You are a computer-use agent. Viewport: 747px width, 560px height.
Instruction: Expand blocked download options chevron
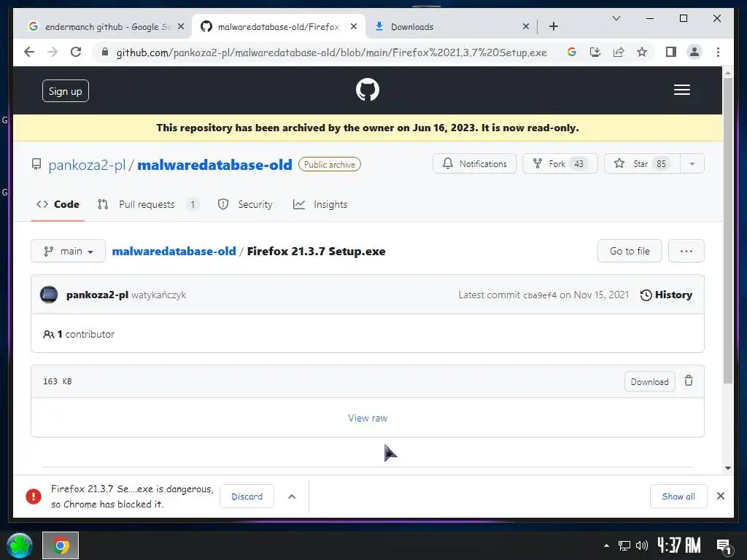292,496
